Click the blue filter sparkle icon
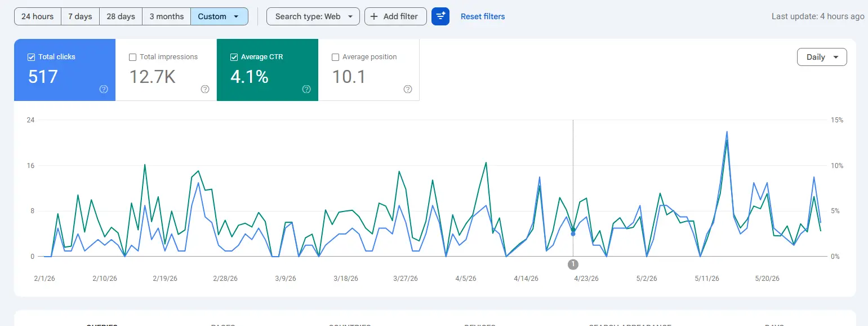 (440, 16)
